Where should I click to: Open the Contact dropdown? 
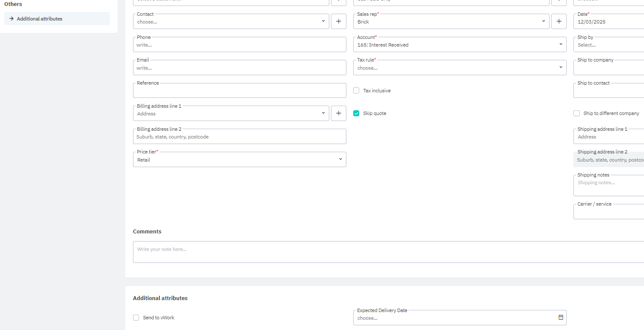coord(231,22)
